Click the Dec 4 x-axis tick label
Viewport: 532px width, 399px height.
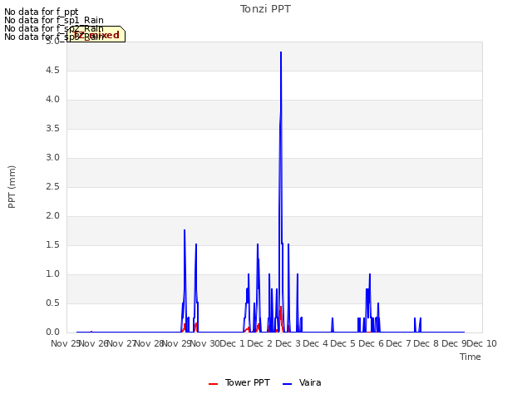316,343
